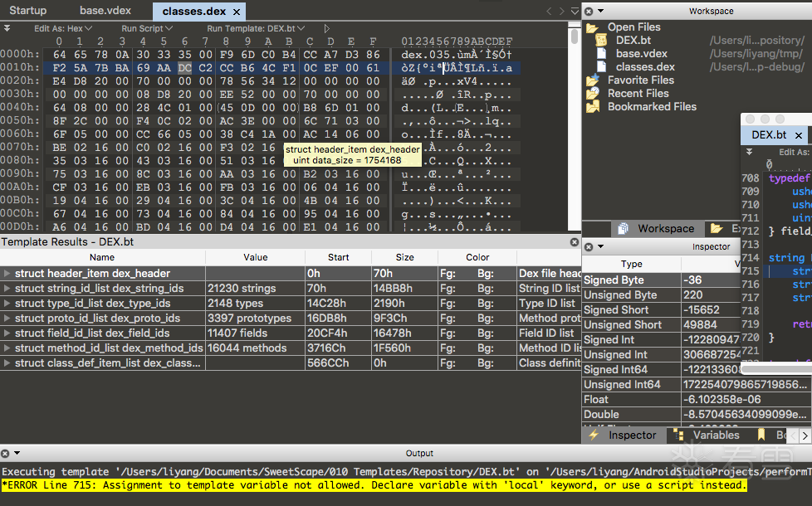The image size is (812, 506).
Task: Switch to the Variables tab
Action: pos(708,435)
